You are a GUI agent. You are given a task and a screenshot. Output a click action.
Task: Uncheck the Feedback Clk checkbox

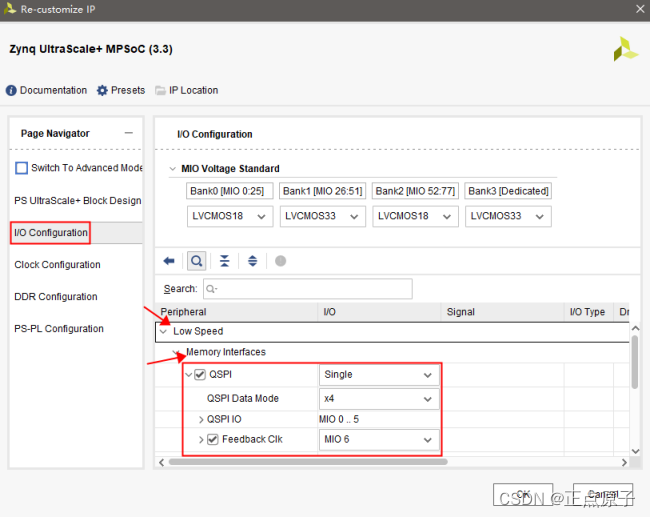[x=213, y=439]
